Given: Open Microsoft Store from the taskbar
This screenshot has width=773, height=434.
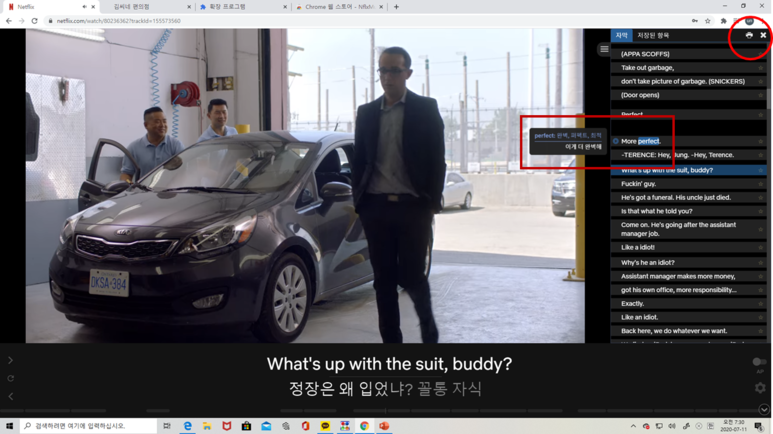Looking at the screenshot, I should 246,426.
